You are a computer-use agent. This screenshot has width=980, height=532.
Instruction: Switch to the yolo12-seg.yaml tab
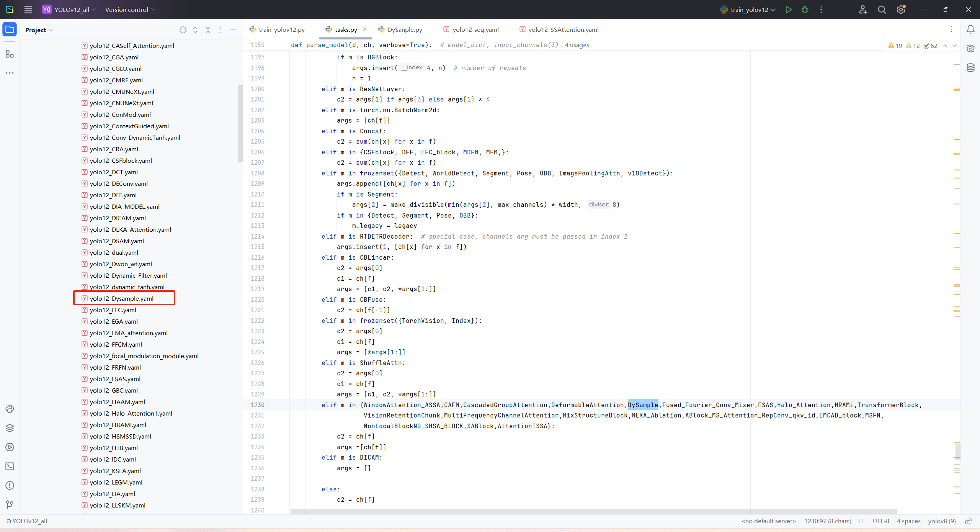(475, 29)
